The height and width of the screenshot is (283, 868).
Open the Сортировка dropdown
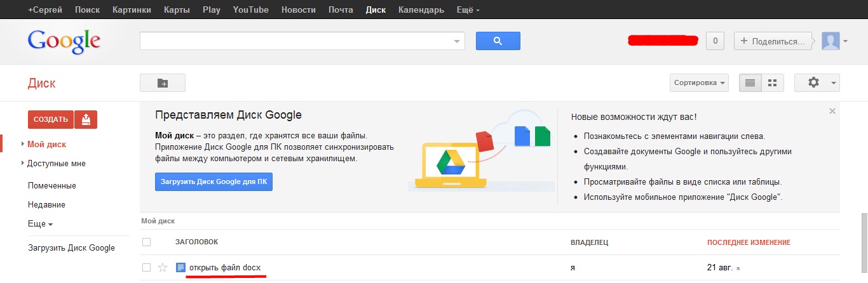tap(700, 83)
